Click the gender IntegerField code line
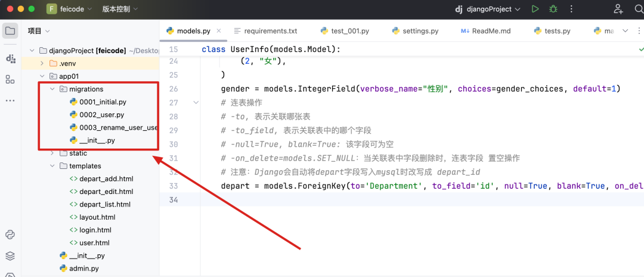 (x=420, y=89)
